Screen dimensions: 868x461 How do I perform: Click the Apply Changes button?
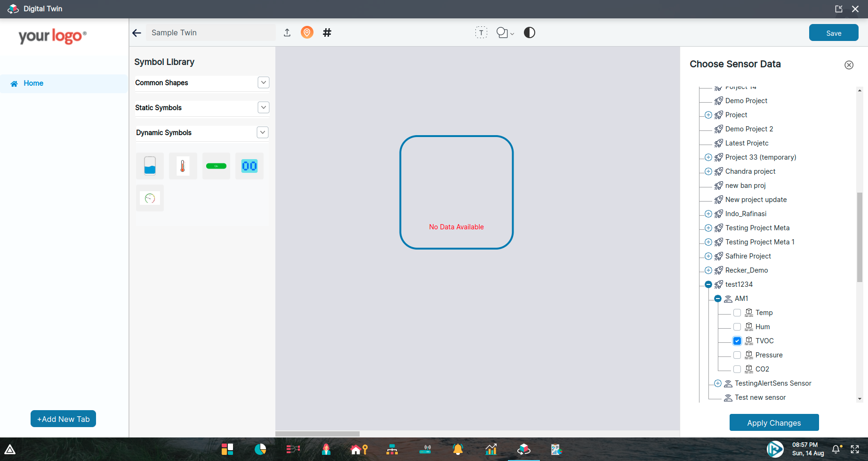point(774,422)
